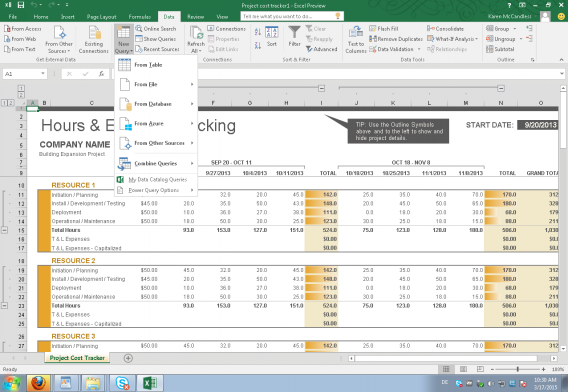
Task: Open From File submenu
Action: click(x=156, y=84)
